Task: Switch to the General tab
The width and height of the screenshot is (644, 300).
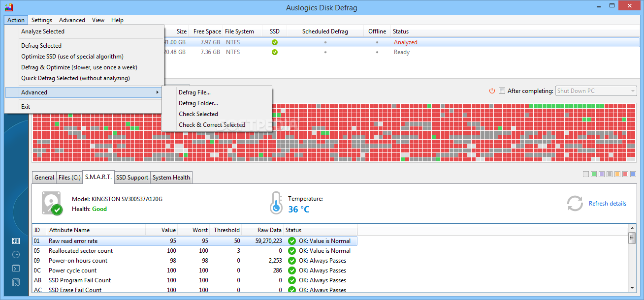Action: click(44, 178)
